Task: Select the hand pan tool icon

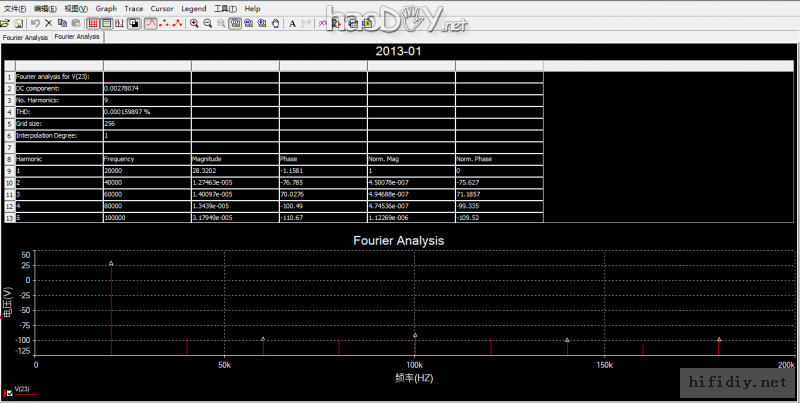Action: tap(275, 22)
